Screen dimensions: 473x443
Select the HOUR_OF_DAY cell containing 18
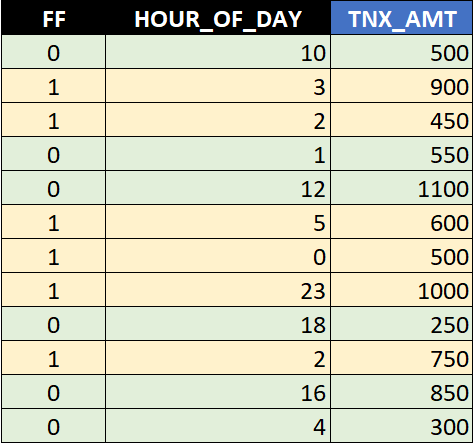point(218,324)
